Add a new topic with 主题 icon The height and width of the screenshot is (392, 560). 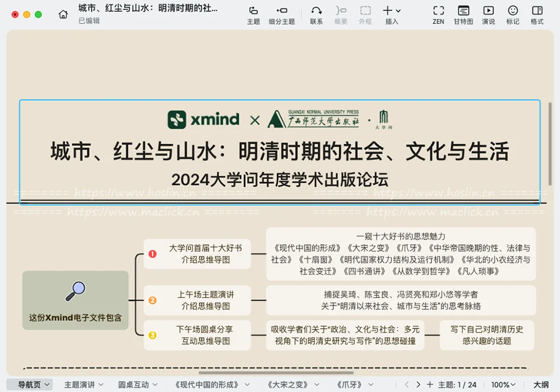253,15
